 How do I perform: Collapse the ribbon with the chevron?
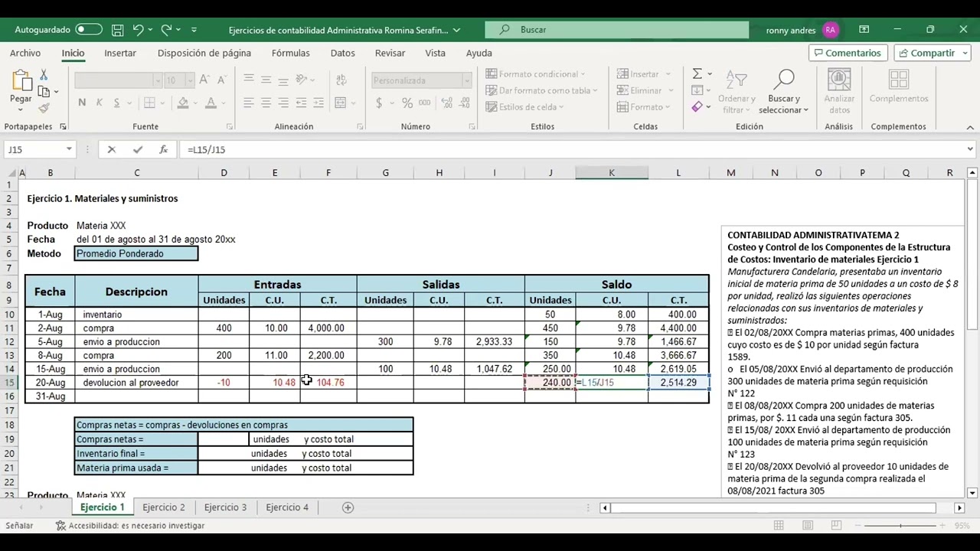click(970, 127)
